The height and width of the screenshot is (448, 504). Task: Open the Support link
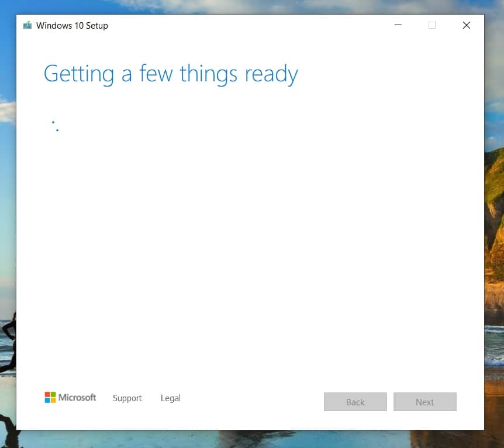127,398
